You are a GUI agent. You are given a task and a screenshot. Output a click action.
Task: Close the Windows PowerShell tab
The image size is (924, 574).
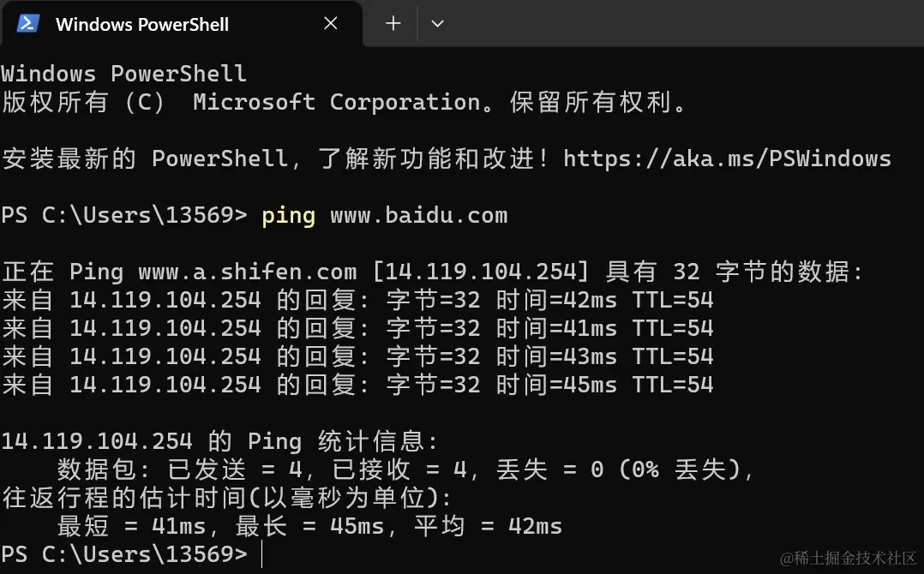click(331, 23)
